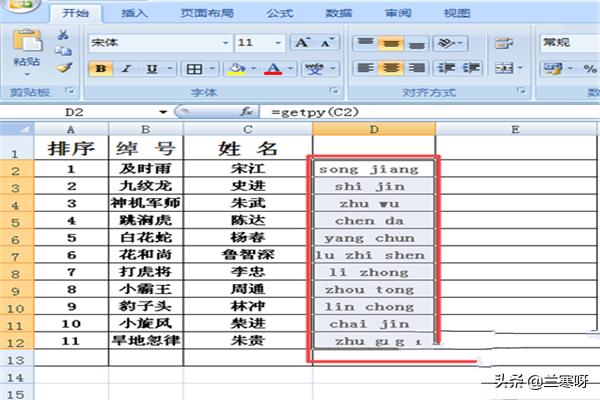This screenshot has height=400, width=600.
Task: Click the decrease indent icon
Action: pos(447,69)
